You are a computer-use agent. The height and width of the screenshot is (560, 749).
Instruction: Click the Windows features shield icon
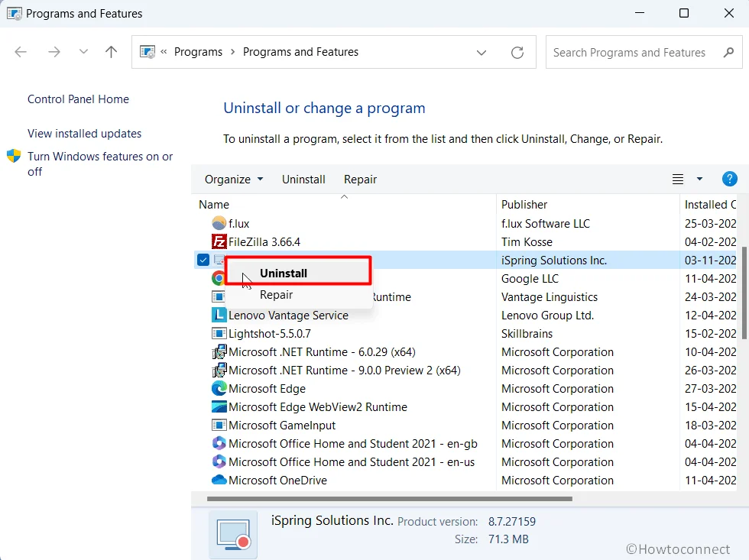14,156
